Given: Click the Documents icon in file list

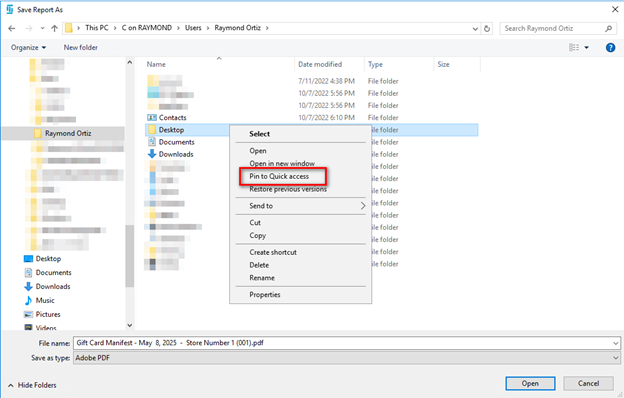Looking at the screenshot, I should pos(152,142).
